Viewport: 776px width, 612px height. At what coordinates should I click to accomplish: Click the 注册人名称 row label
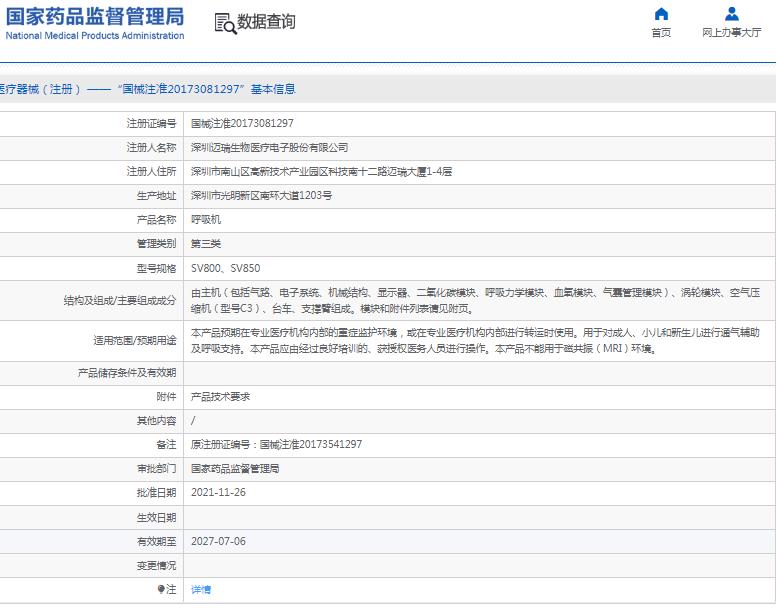tap(151, 147)
